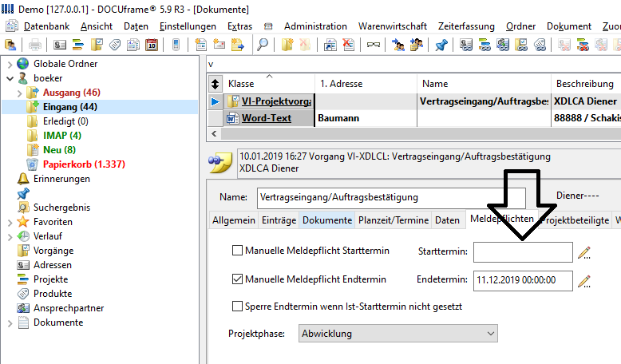
Task: Click the document shortcut arrow icon
Action: point(330,45)
